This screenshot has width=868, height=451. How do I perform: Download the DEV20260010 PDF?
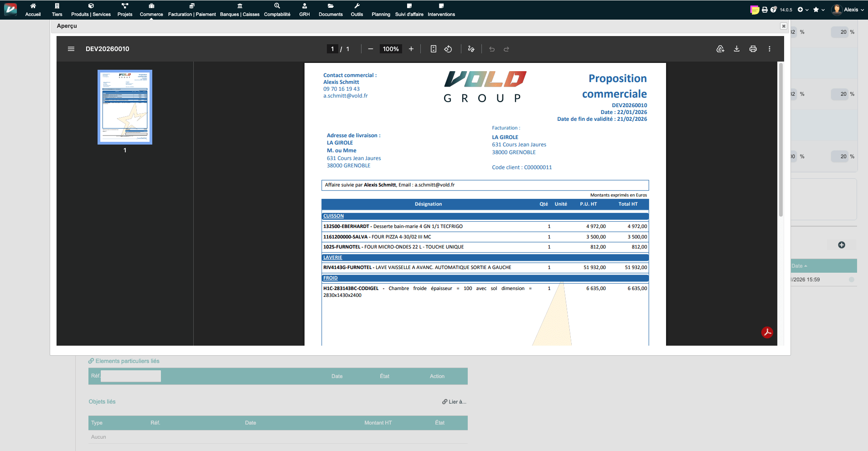point(737,49)
